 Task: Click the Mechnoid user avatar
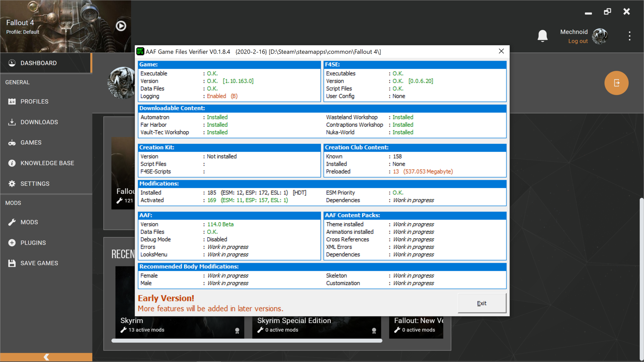tap(600, 36)
